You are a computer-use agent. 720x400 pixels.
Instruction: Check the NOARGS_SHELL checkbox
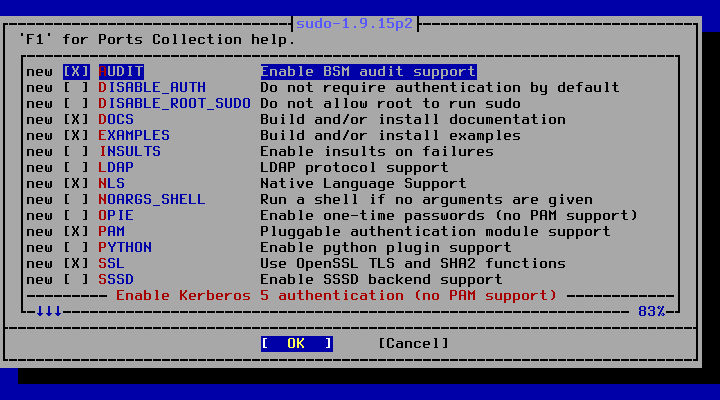coord(76,200)
